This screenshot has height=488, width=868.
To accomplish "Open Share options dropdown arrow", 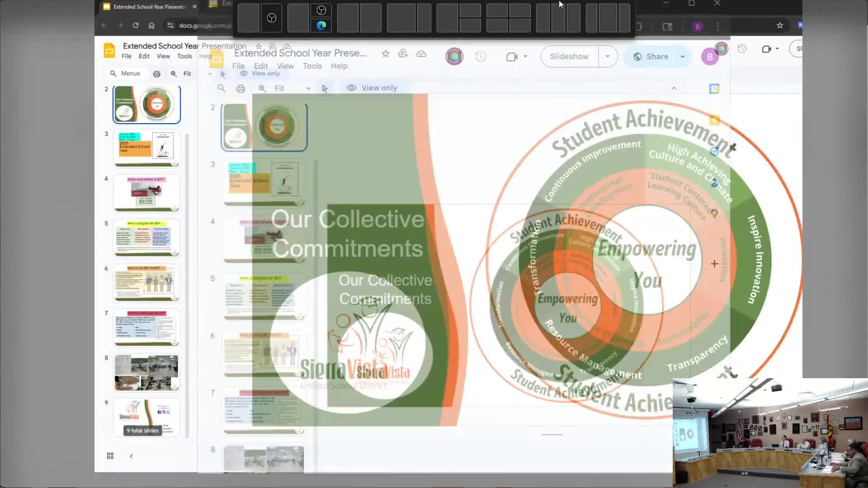I will click(682, 56).
